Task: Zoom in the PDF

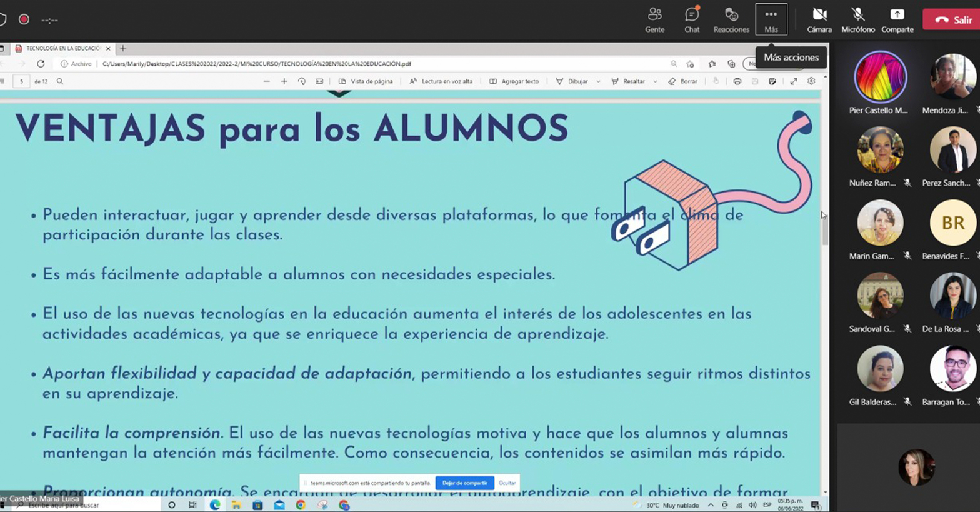Action: coord(284,81)
